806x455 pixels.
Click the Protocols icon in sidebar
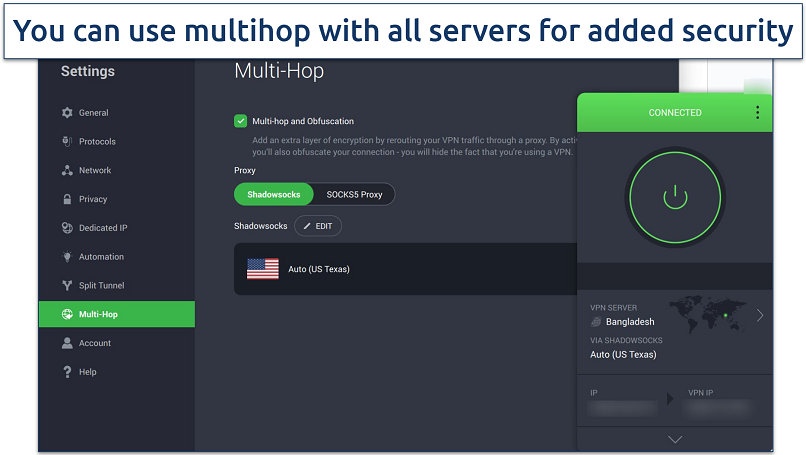coord(67,142)
